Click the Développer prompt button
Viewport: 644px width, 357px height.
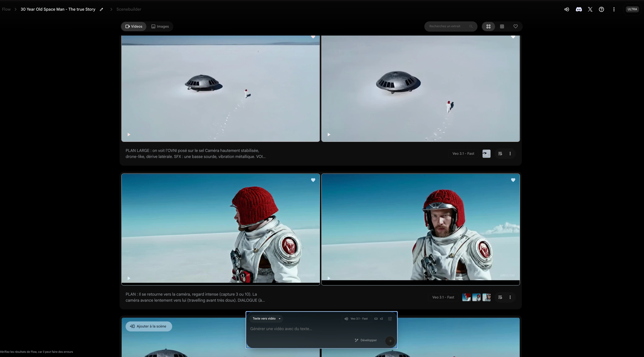pyautogui.click(x=366, y=340)
